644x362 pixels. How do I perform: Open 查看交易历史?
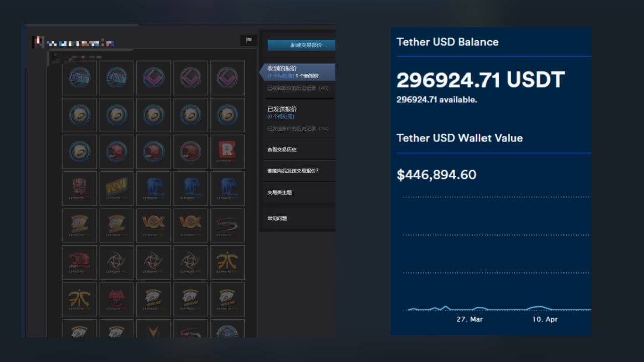[282, 150]
